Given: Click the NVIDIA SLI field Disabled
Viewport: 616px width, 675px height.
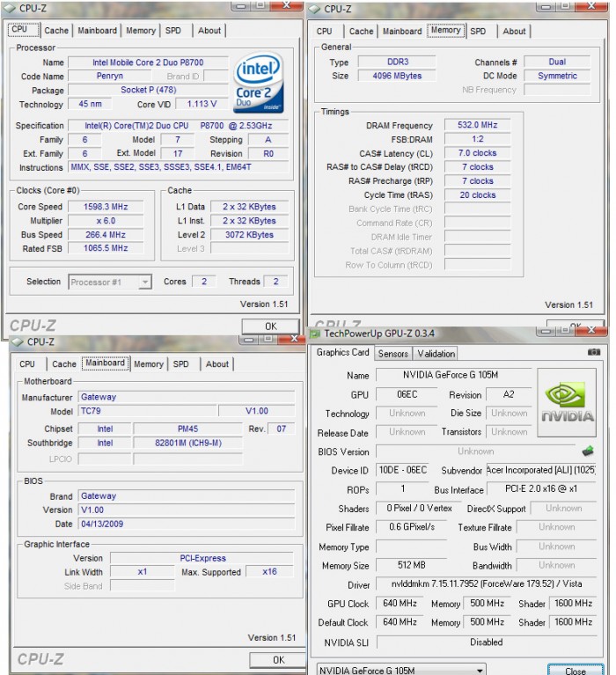Looking at the screenshot, I should 486,642.
